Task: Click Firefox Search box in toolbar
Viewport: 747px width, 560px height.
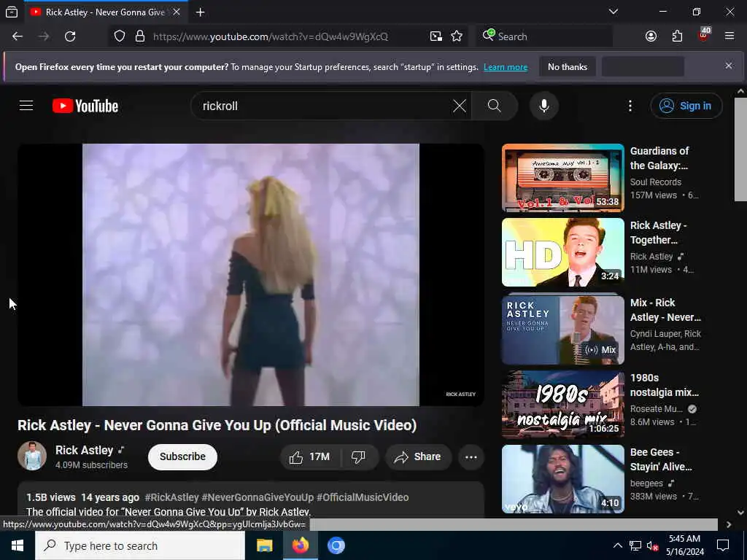Action: [x=544, y=36]
